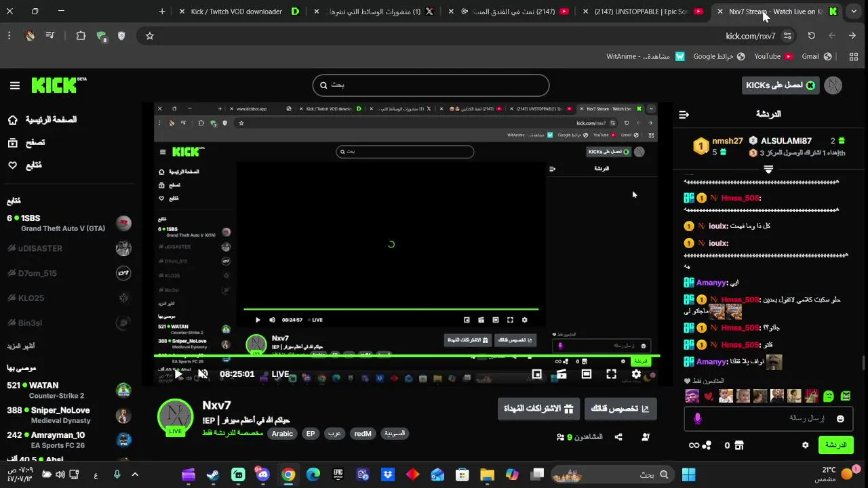
Task: Click the stream progress bar
Action: click(406, 357)
